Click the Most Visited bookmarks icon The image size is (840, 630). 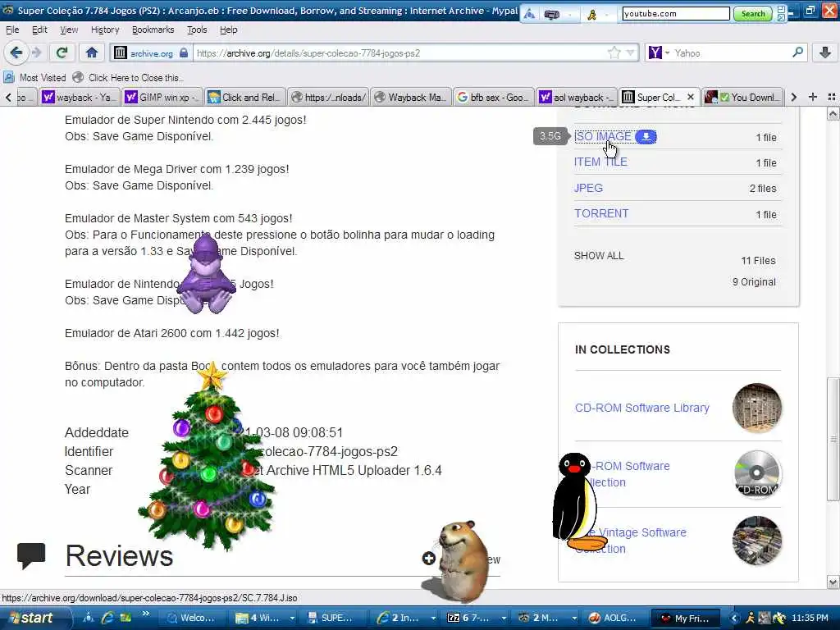(x=9, y=78)
